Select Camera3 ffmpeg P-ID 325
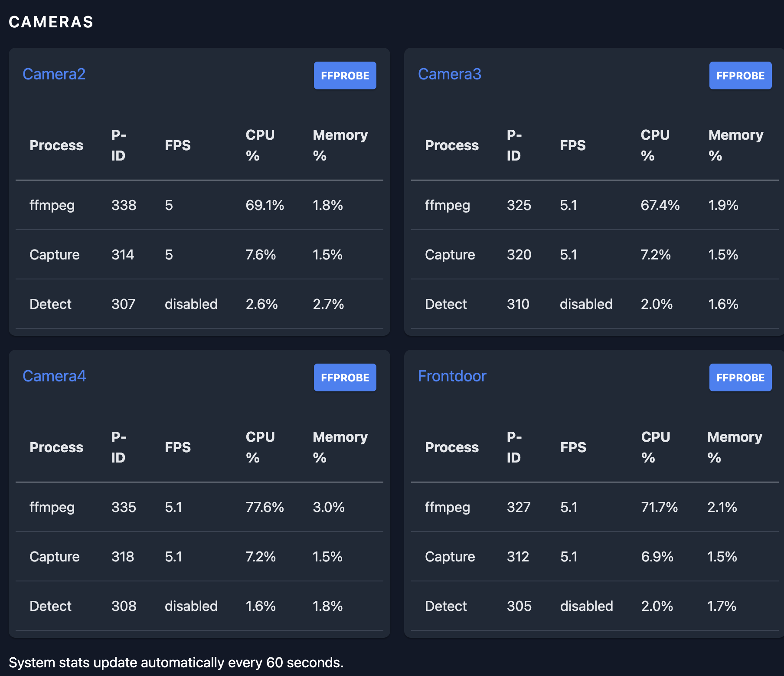 (x=519, y=205)
